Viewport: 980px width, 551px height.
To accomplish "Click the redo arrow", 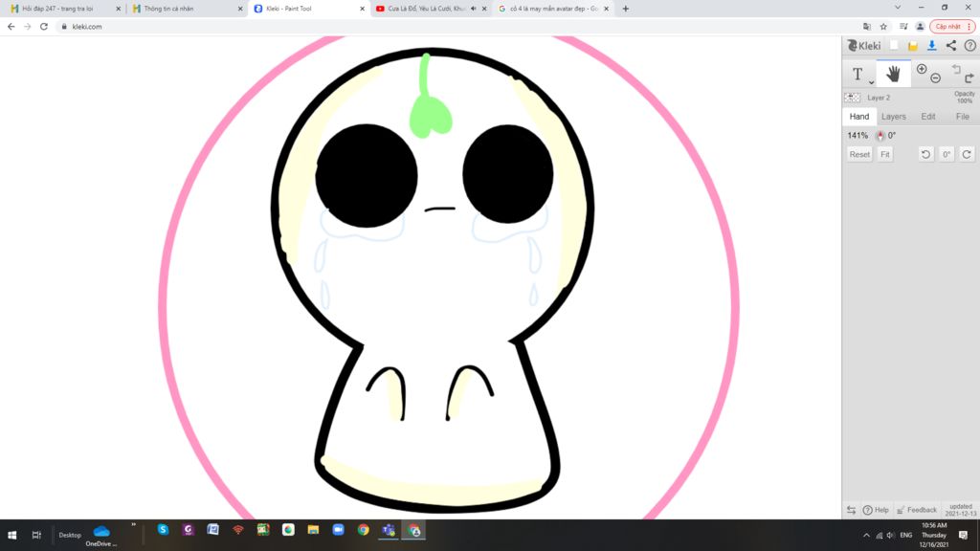I will coord(969,78).
